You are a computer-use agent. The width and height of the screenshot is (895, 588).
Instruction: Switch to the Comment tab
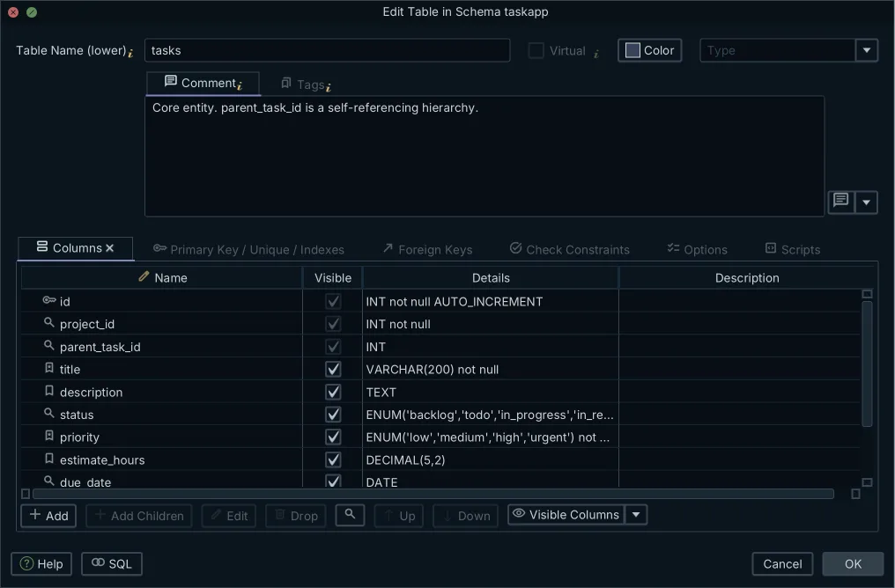(x=203, y=84)
